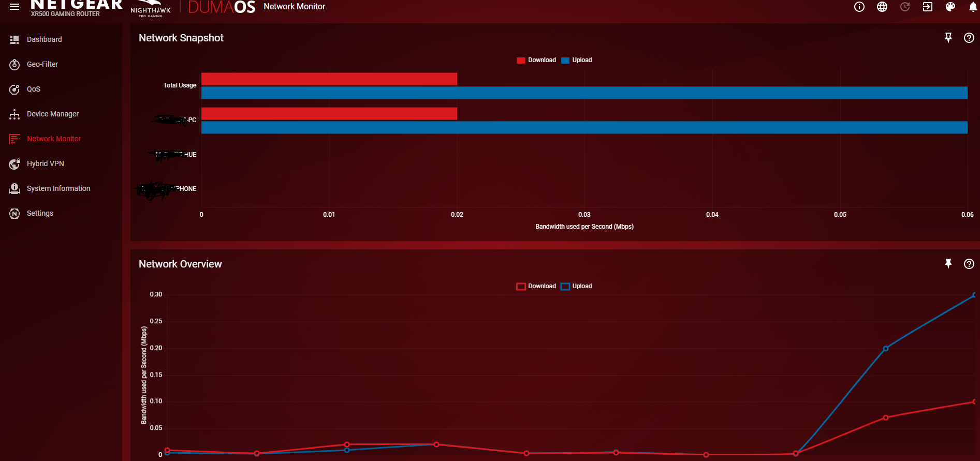Open QoS in the sidebar

coord(33,89)
